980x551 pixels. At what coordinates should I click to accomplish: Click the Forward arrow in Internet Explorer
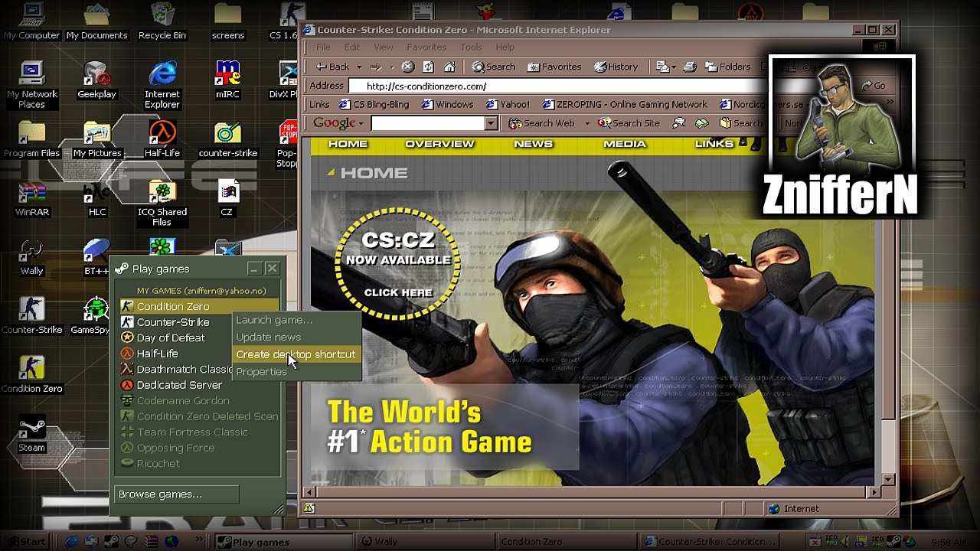click(376, 67)
